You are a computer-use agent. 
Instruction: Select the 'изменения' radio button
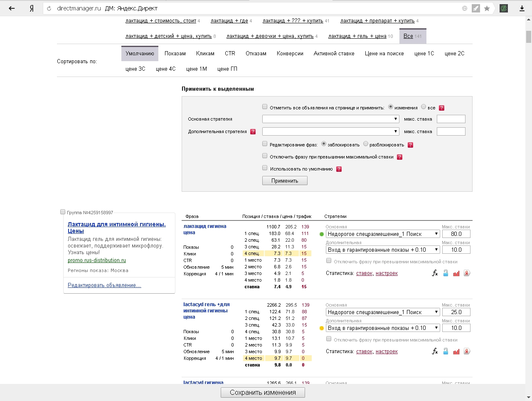(x=390, y=107)
